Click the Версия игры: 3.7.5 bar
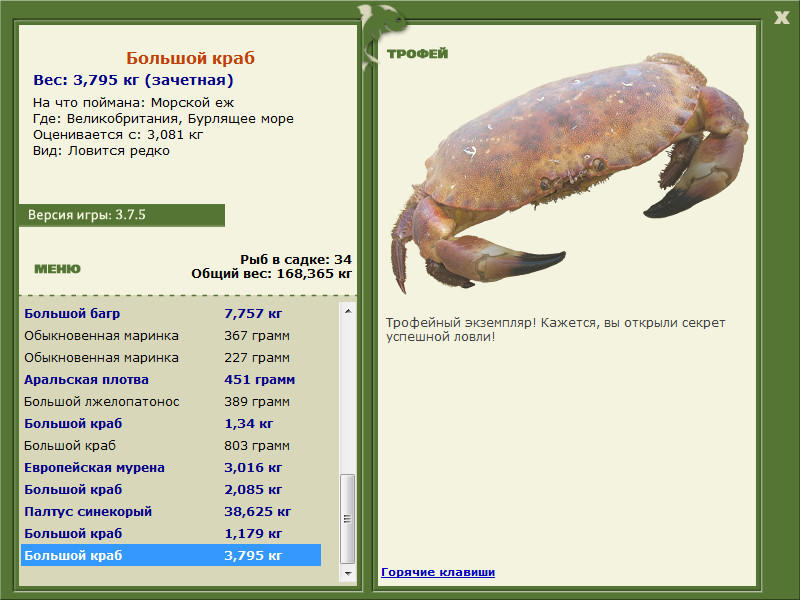This screenshot has width=800, height=600. click(122, 215)
